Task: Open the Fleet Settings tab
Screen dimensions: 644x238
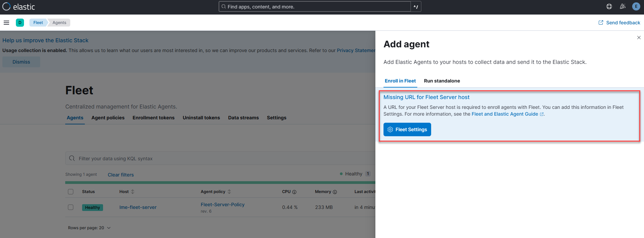Action: pos(277,118)
